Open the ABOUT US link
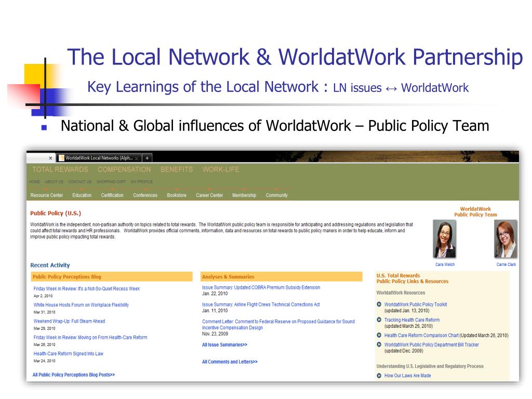 (54, 182)
